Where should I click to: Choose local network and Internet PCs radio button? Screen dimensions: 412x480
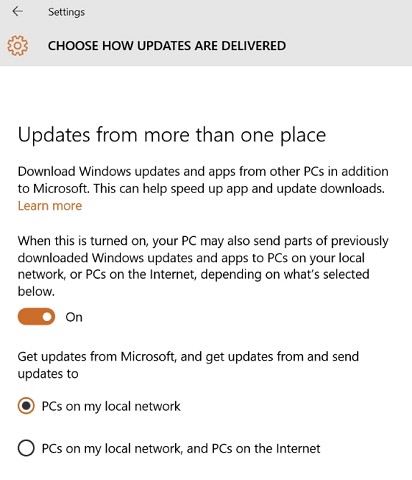click(x=26, y=448)
